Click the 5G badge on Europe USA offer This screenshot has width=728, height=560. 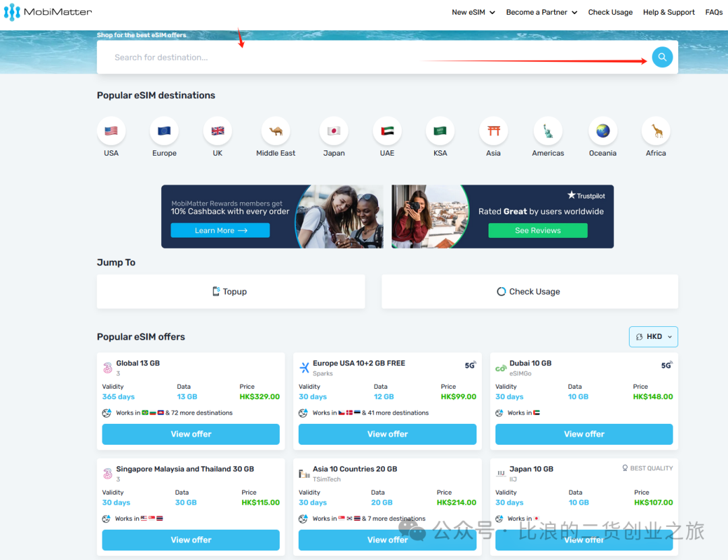pyautogui.click(x=471, y=365)
